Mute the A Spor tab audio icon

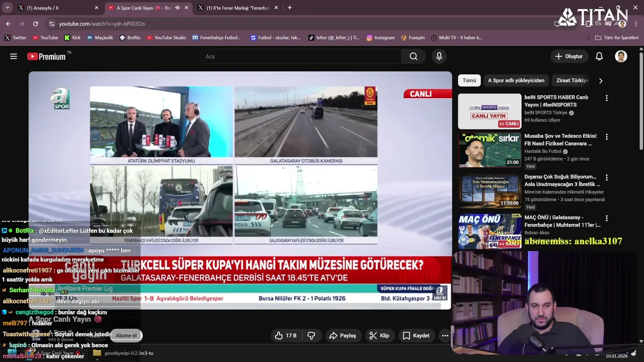[177, 8]
